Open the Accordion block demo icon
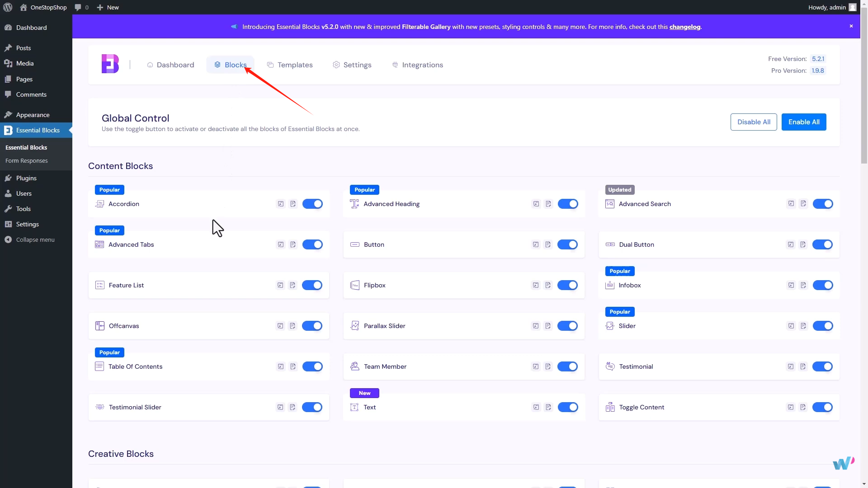The height and width of the screenshot is (488, 868). coord(280,204)
